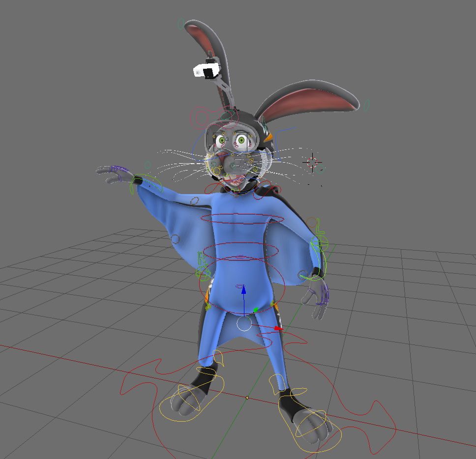Select the large red hip ring control
476x459 pixels.
pos(242,285)
